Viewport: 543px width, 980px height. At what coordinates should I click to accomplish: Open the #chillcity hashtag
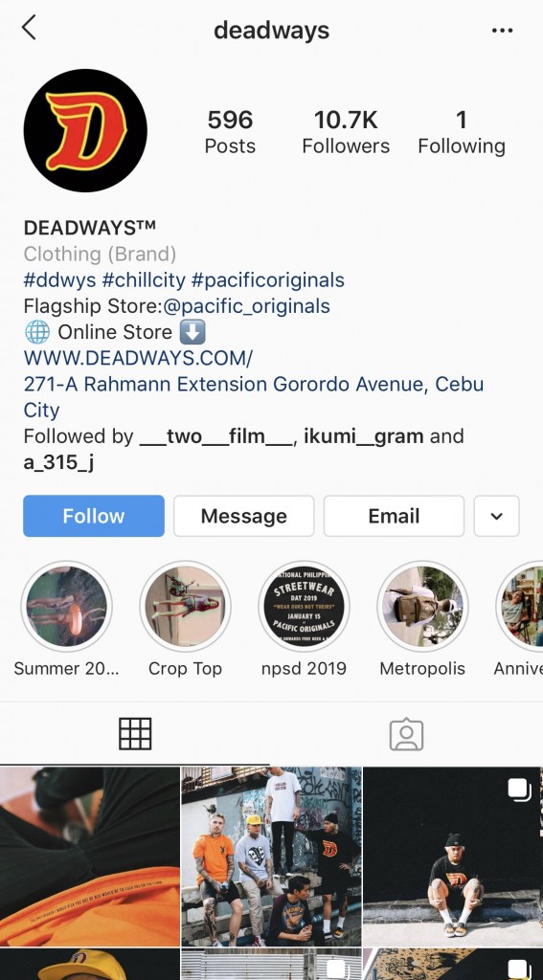pos(144,280)
